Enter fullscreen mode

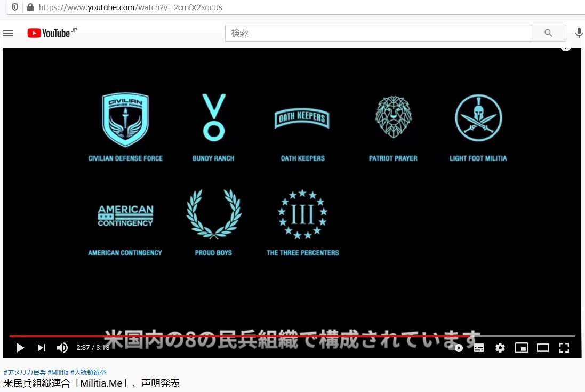(564, 348)
